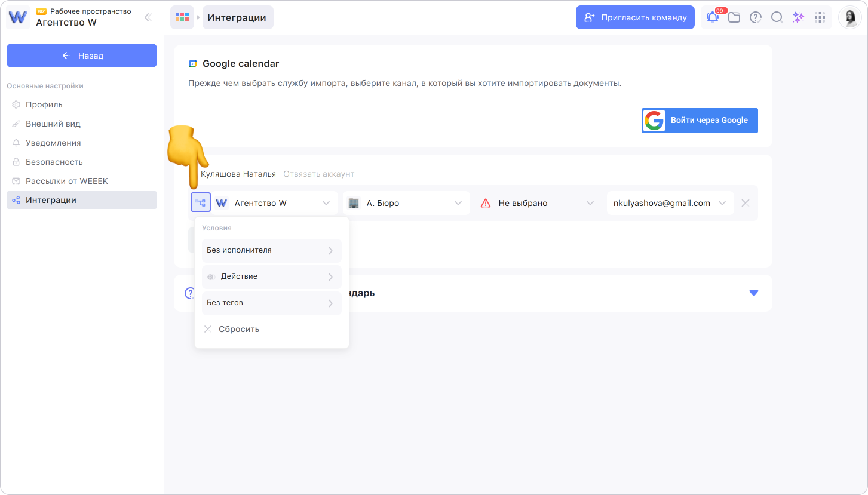Click the AI sparkles icon
The height and width of the screenshot is (495, 868).
(x=798, y=17)
